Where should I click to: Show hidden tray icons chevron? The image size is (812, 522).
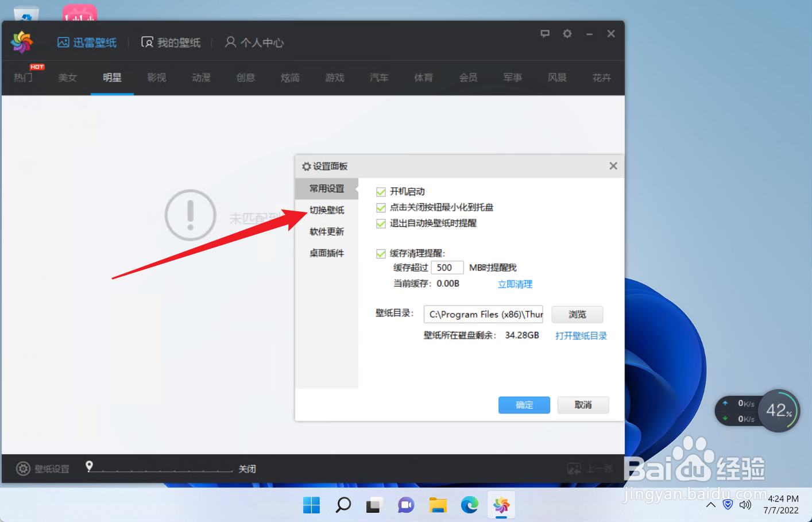click(711, 505)
